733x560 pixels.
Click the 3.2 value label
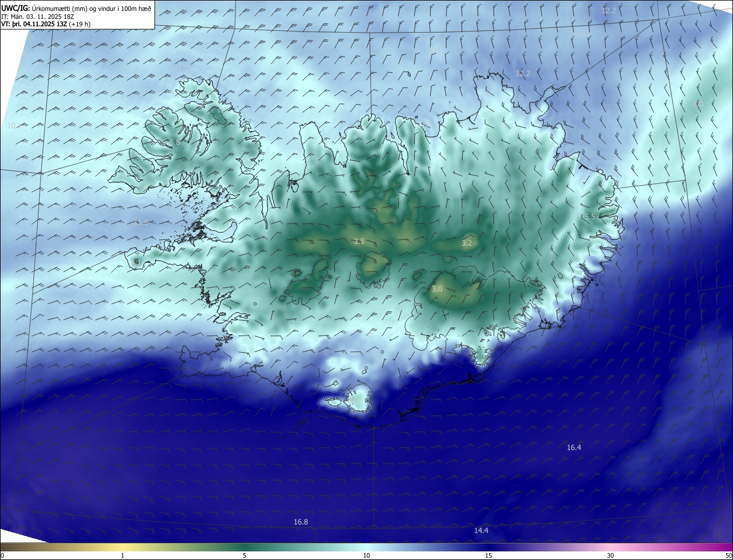point(467,243)
